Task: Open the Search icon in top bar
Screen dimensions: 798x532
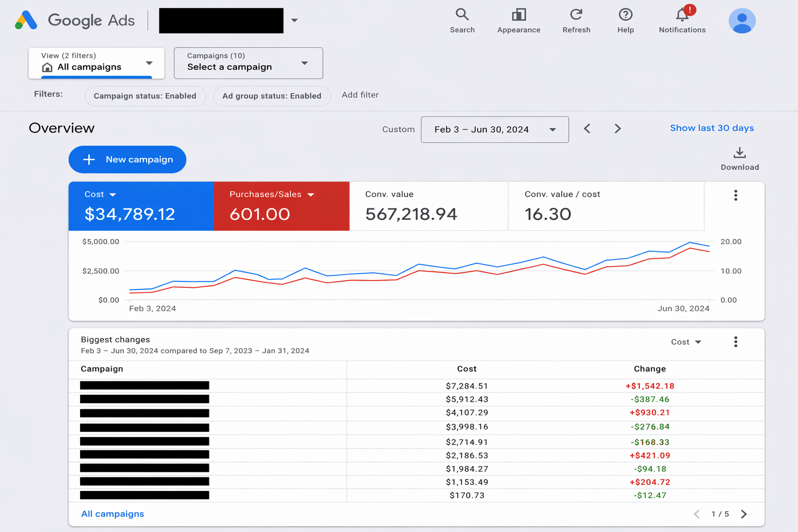Action: click(462, 21)
